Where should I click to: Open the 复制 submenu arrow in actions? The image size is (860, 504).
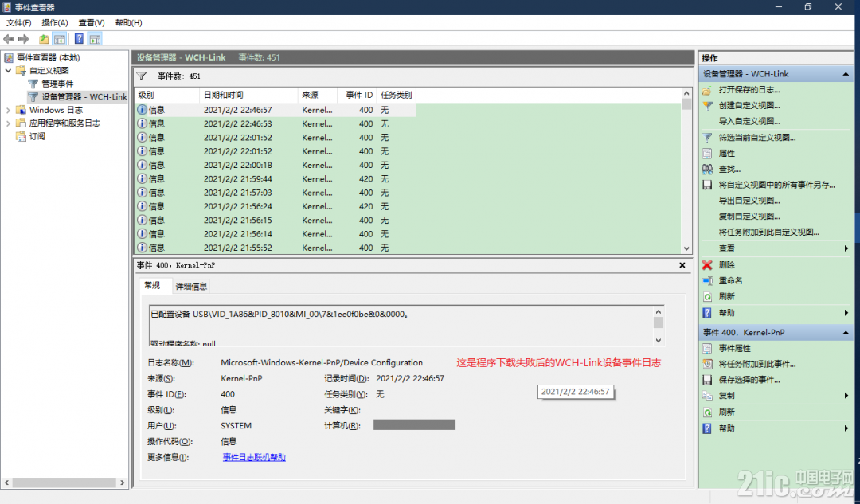(846, 396)
